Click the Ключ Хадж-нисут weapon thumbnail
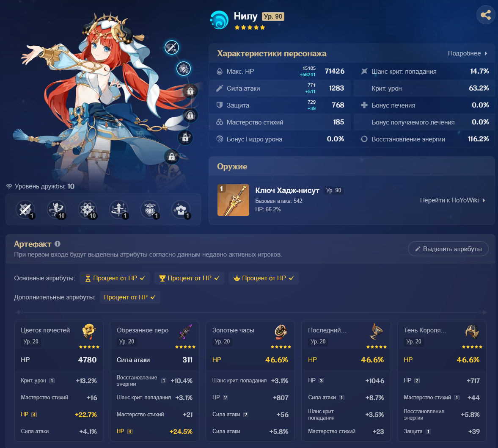The image size is (498, 448). pos(234,200)
